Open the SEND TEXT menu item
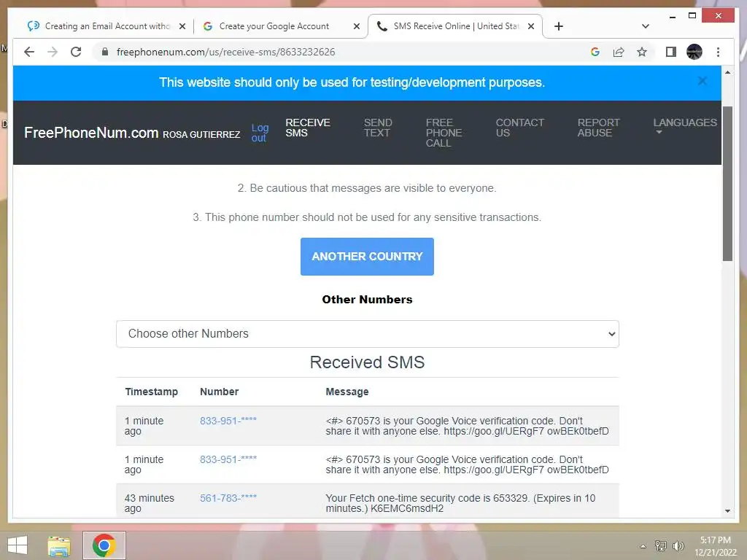Image resolution: width=747 pixels, height=560 pixels. click(378, 128)
